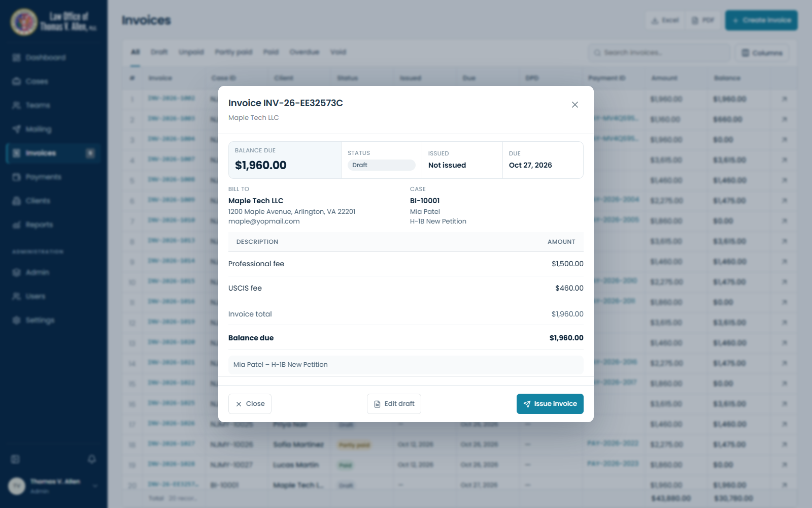Click the Dashboard icon in sidebar
The image size is (812, 508).
[x=16, y=57]
